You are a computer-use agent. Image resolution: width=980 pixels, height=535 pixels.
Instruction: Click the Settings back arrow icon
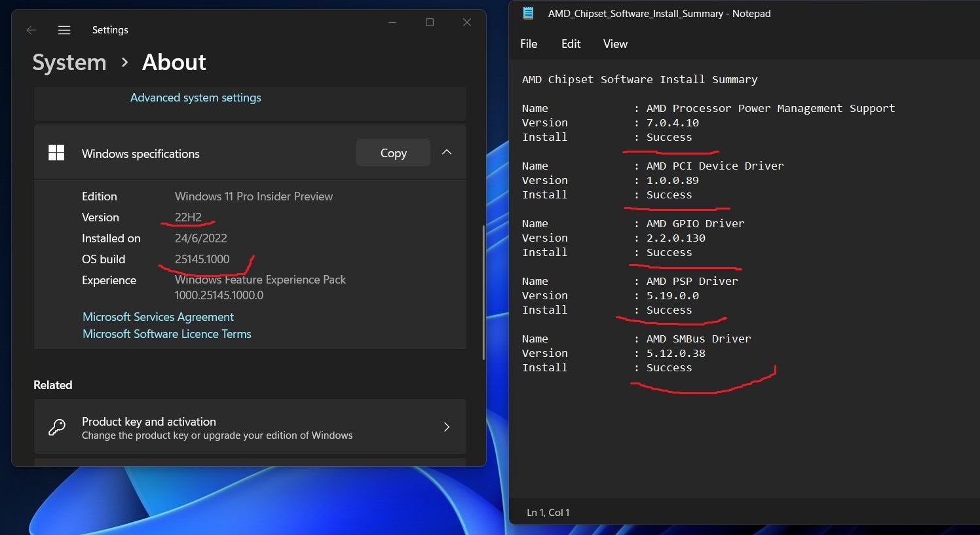31,30
